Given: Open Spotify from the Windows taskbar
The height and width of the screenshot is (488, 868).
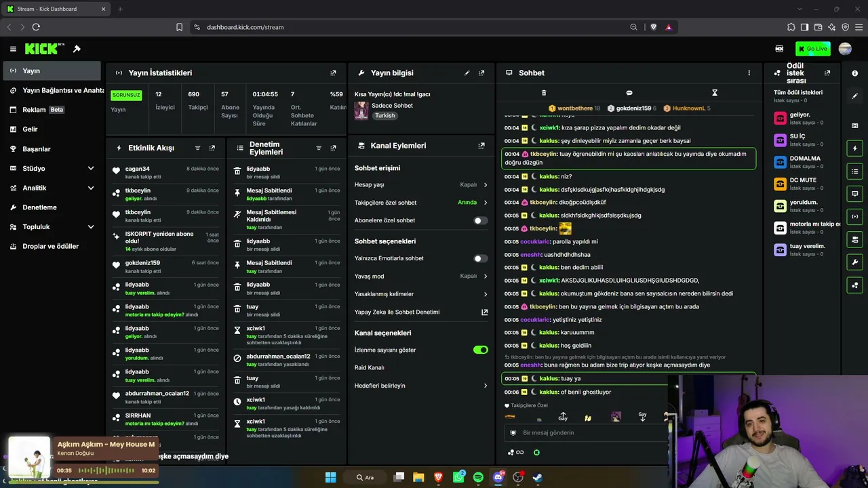Looking at the screenshot, I should tap(478, 477).
